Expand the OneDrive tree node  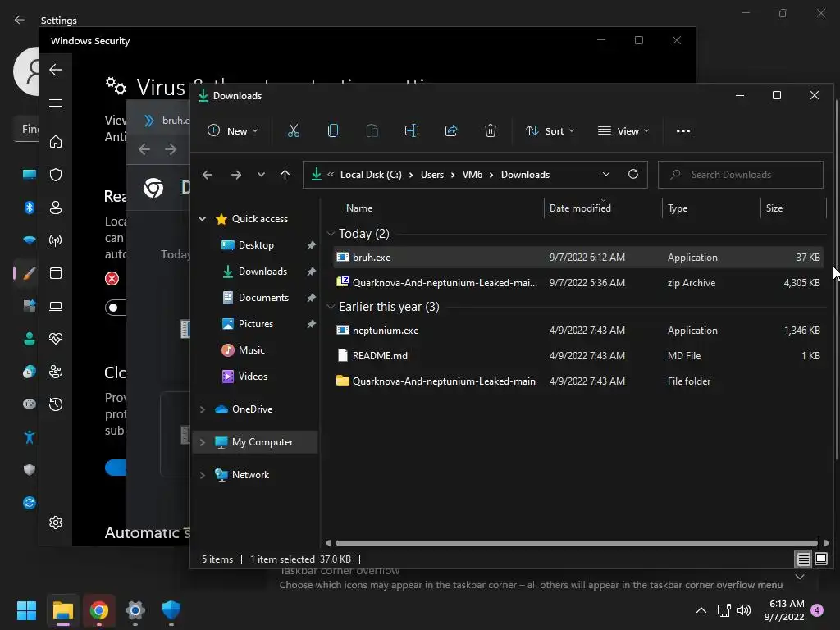[203, 409]
